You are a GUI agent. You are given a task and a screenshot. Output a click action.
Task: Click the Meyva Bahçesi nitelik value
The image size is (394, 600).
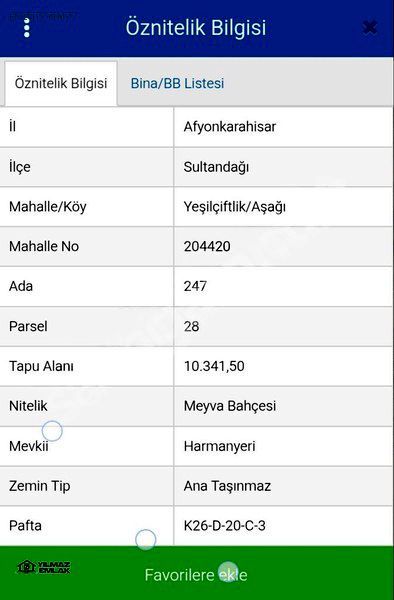pyautogui.click(x=230, y=406)
